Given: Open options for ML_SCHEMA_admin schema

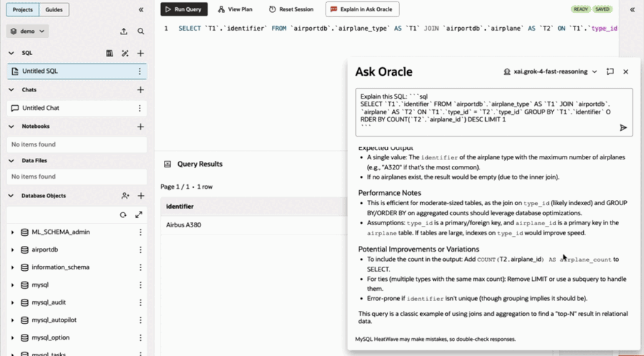Looking at the screenshot, I should (140, 232).
